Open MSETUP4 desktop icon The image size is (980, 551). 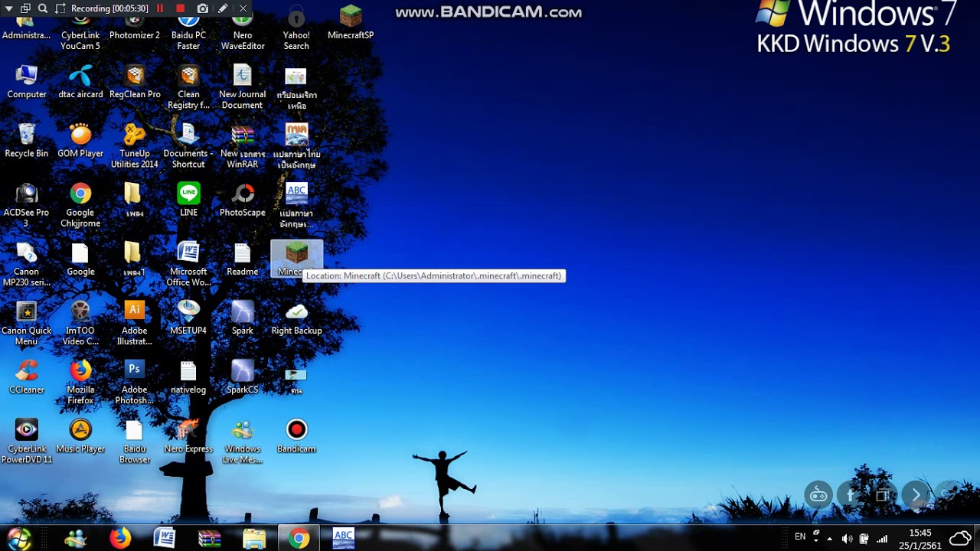coord(188,318)
